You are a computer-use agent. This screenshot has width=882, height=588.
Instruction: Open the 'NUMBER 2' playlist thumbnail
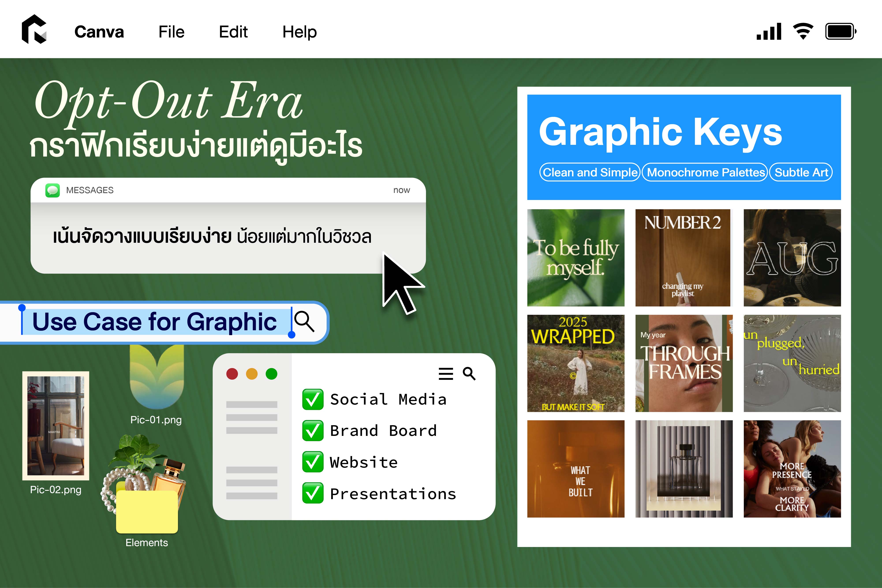tap(683, 258)
